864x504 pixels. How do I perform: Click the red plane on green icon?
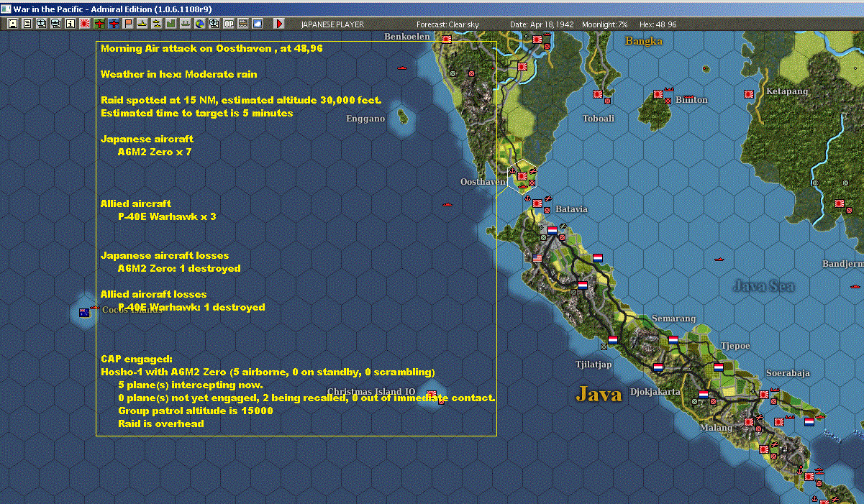point(99,24)
